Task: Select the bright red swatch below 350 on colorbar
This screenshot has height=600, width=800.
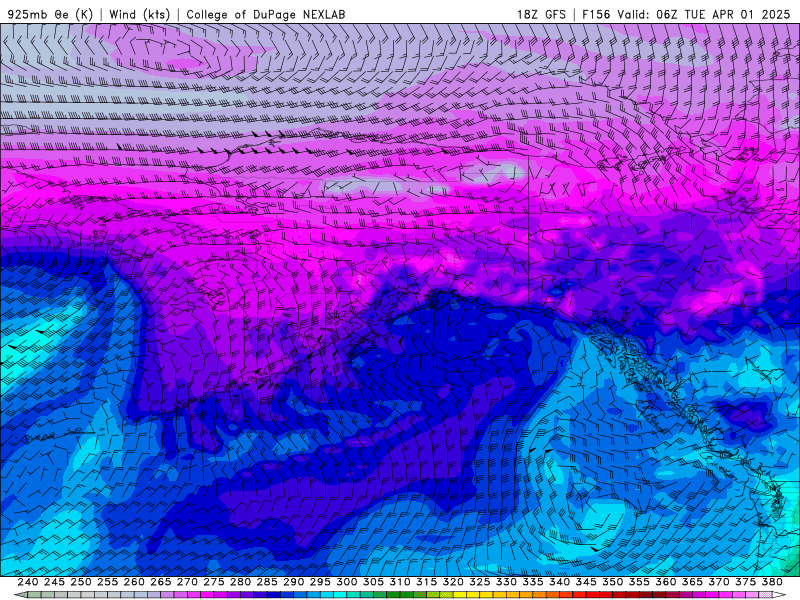Action: [606, 595]
